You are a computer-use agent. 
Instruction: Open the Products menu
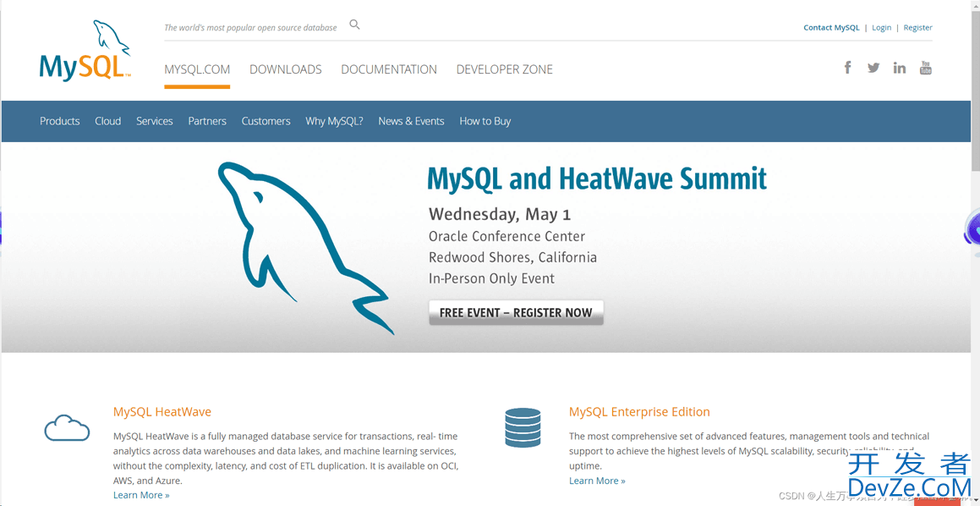tap(60, 121)
